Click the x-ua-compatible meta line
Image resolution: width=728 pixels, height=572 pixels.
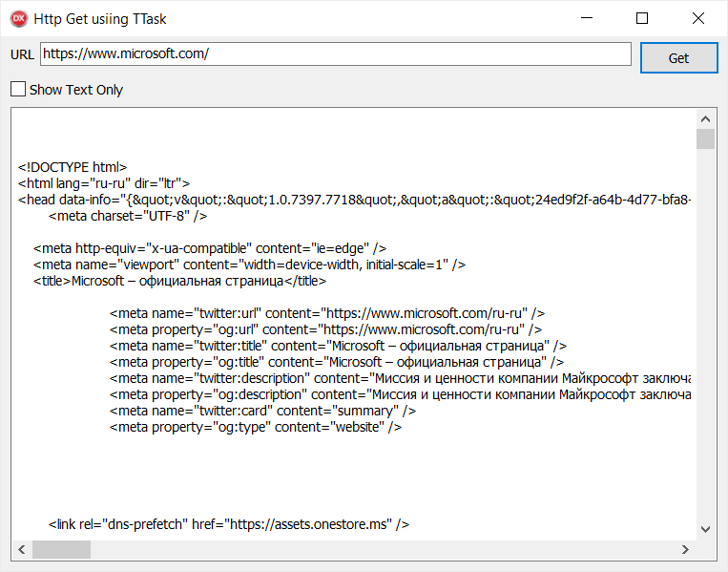210,248
